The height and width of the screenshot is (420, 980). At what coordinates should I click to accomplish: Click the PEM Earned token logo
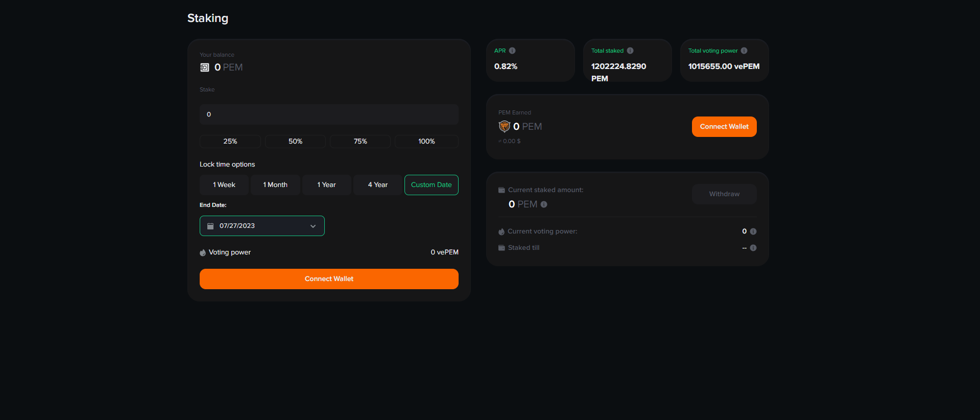tap(505, 126)
